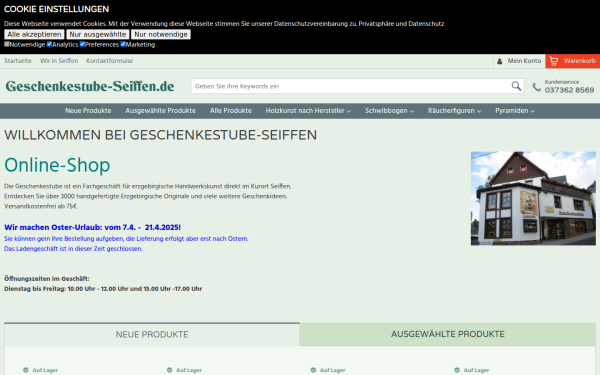
Task: Uncheck the Preferences cookie checkbox
Action: click(x=82, y=44)
